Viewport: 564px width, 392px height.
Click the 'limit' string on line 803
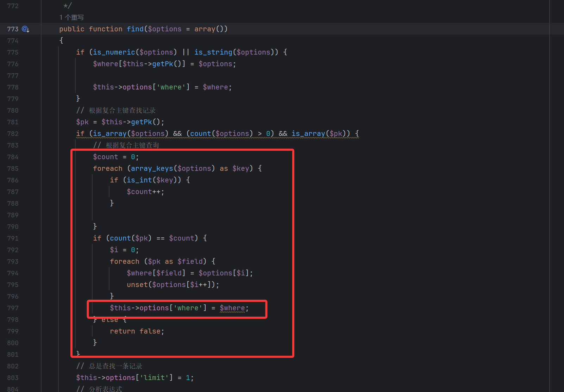(x=154, y=378)
